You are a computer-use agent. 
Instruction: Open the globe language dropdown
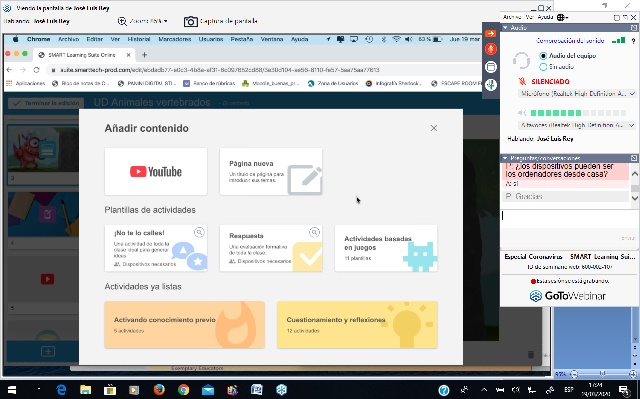point(562,17)
